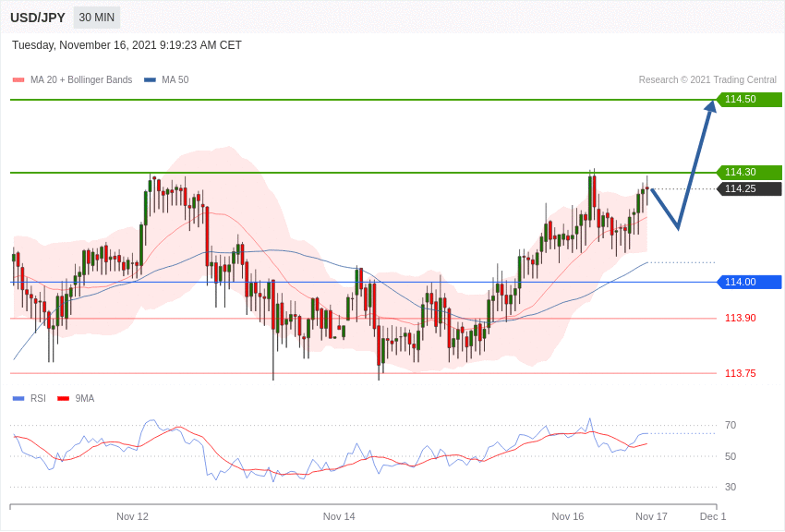Click the RSI legend label
785x532 pixels.
point(38,398)
